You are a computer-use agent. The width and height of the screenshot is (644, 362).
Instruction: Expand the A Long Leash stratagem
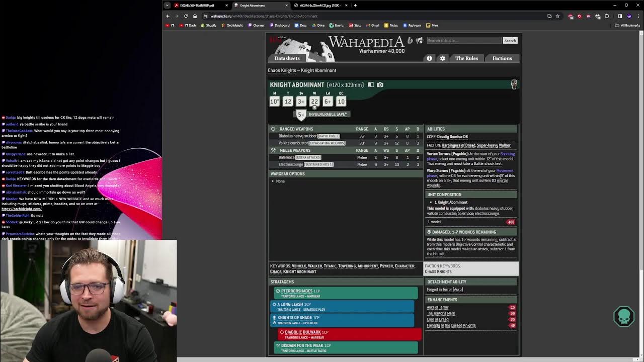click(342, 306)
